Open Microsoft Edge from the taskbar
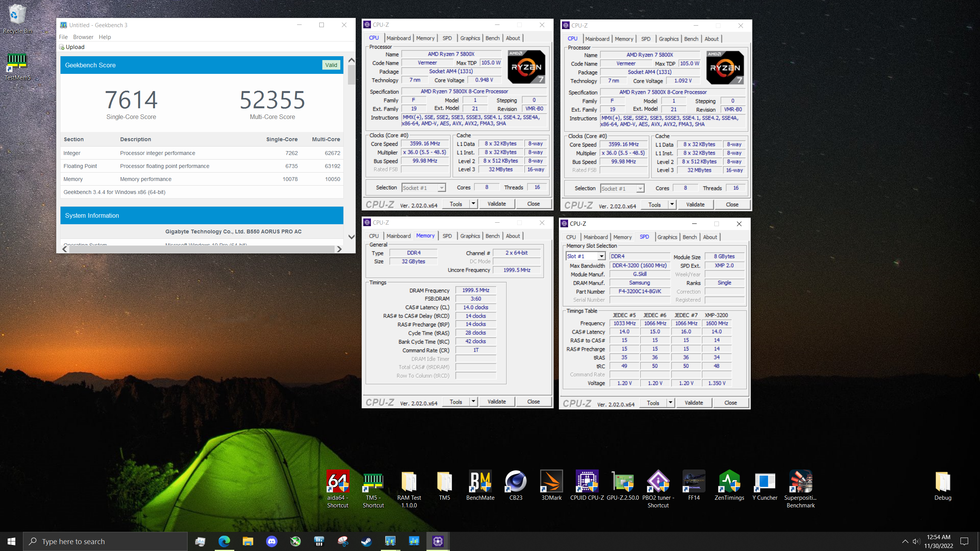This screenshot has width=980, height=551. [x=224, y=541]
